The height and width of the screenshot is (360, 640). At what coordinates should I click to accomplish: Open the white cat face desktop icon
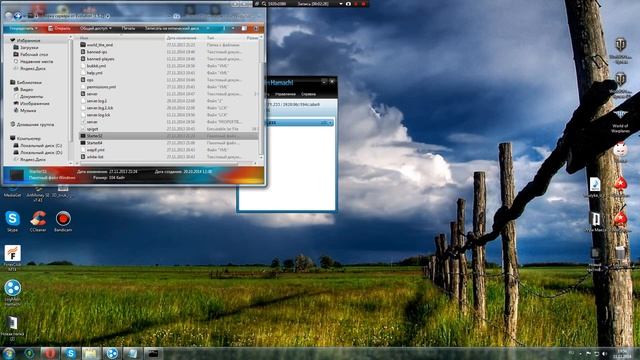[620, 151]
